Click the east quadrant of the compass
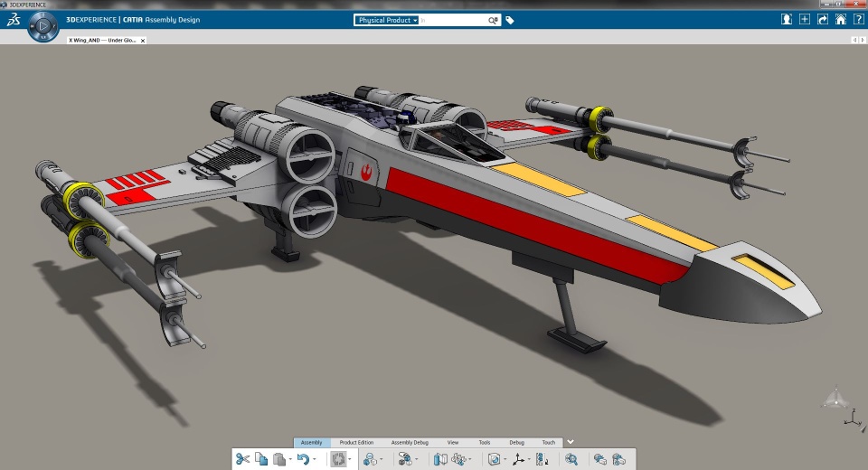Image resolution: width=868 pixels, height=470 pixels. 54,26
